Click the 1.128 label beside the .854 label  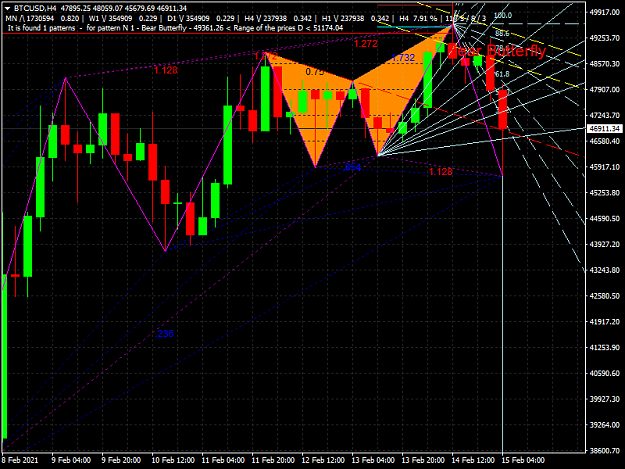[440, 172]
